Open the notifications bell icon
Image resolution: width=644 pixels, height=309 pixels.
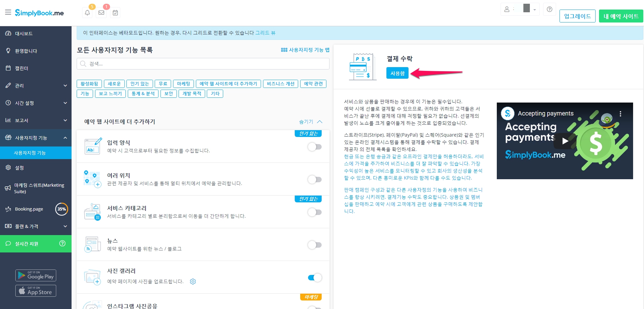tap(87, 13)
